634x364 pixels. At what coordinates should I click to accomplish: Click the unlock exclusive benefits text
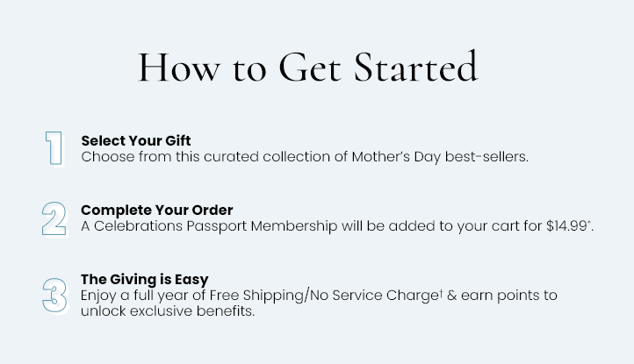point(168,311)
